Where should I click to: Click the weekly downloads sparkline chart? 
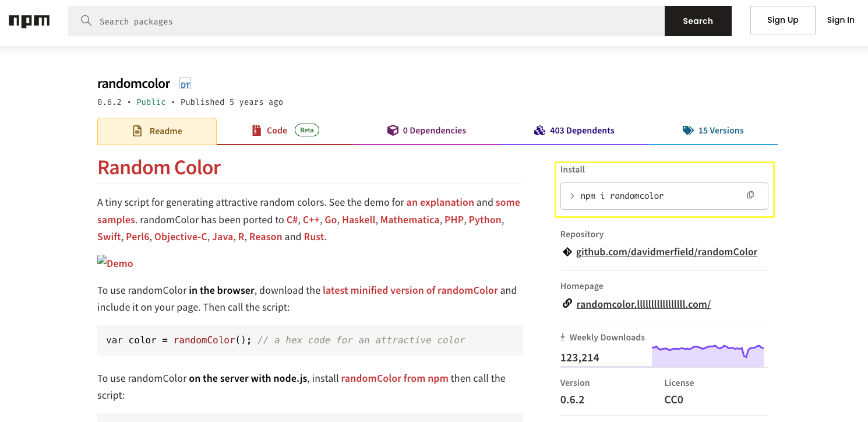708,355
